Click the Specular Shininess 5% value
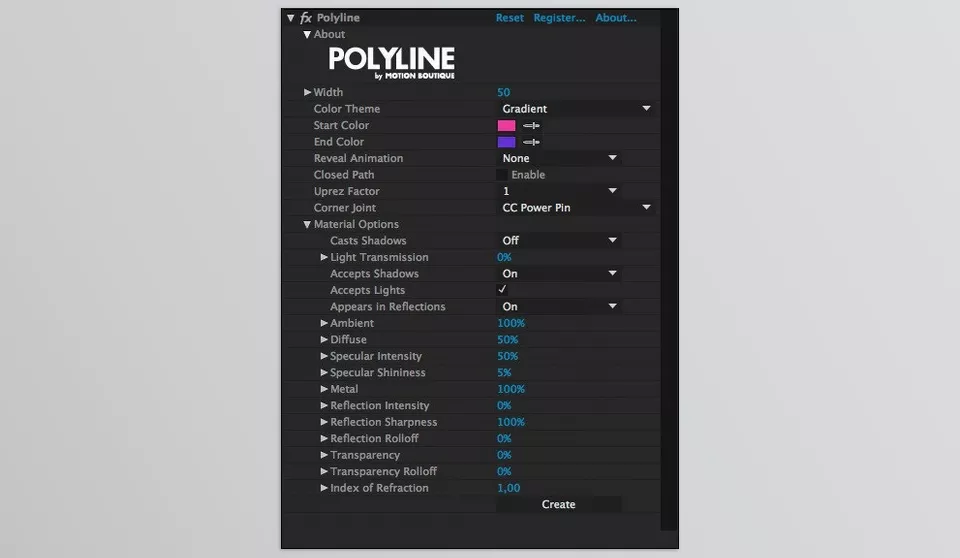 coord(504,372)
